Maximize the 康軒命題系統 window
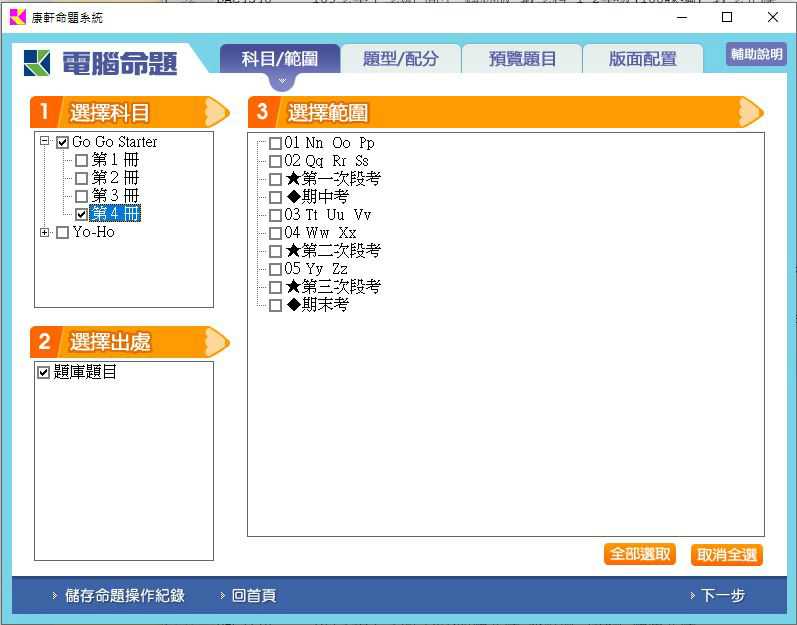797x625 pixels. tap(727, 17)
